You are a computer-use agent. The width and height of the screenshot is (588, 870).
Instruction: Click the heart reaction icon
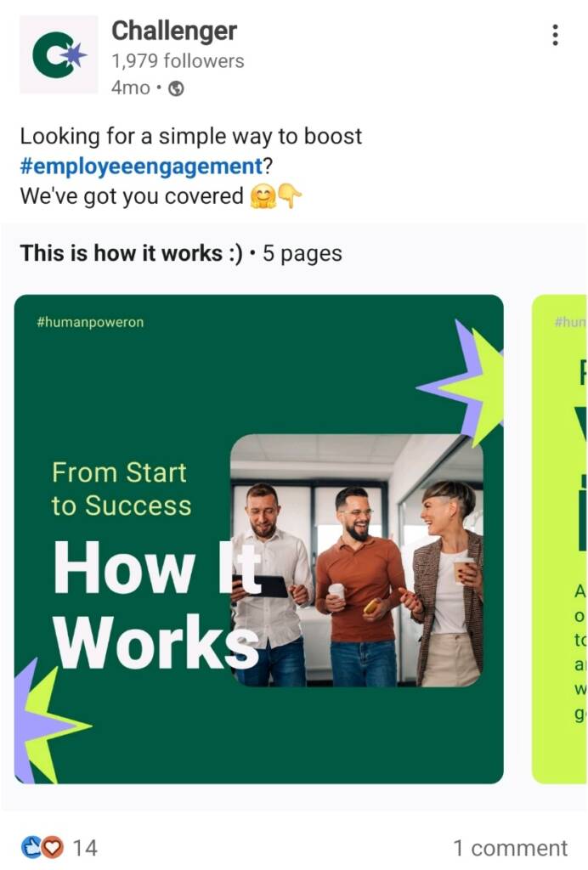point(53,847)
